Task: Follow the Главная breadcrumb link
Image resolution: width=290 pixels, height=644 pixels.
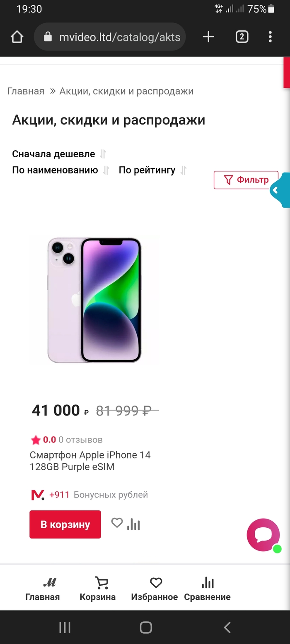Action: 26,91
